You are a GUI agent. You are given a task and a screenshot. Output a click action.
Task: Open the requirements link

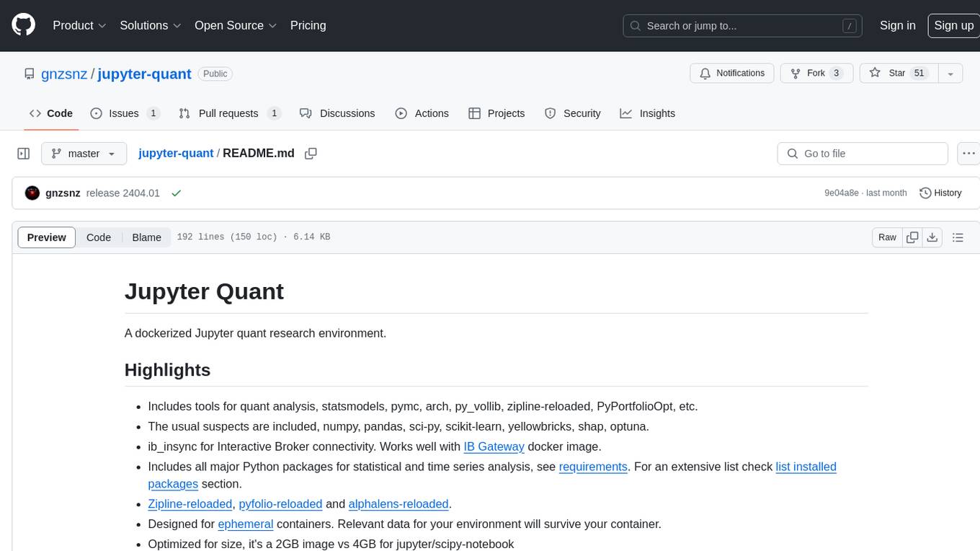tap(593, 467)
